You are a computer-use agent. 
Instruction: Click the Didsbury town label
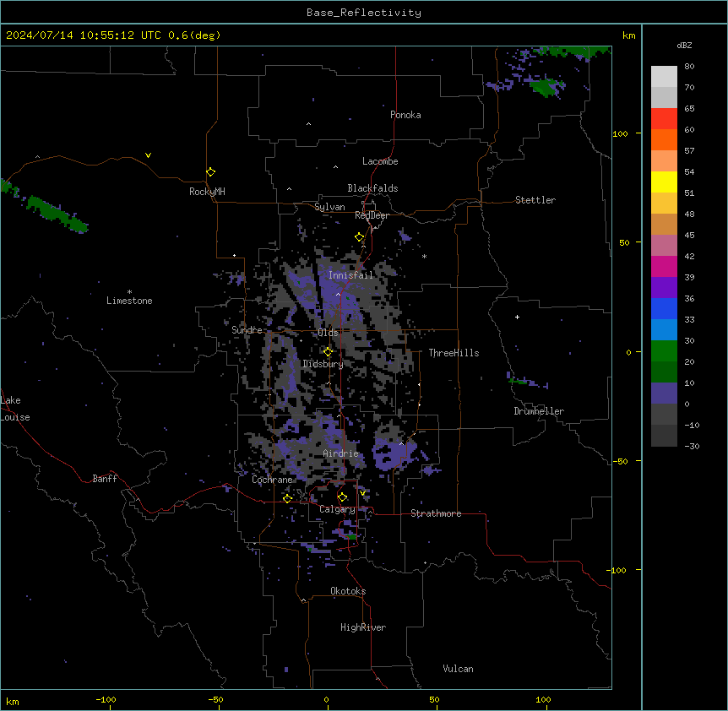coord(323,364)
